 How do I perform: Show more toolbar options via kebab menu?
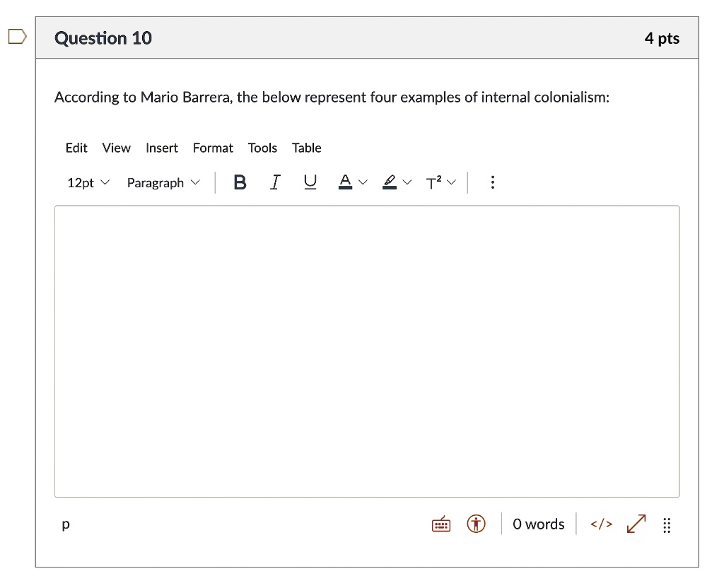click(x=492, y=182)
